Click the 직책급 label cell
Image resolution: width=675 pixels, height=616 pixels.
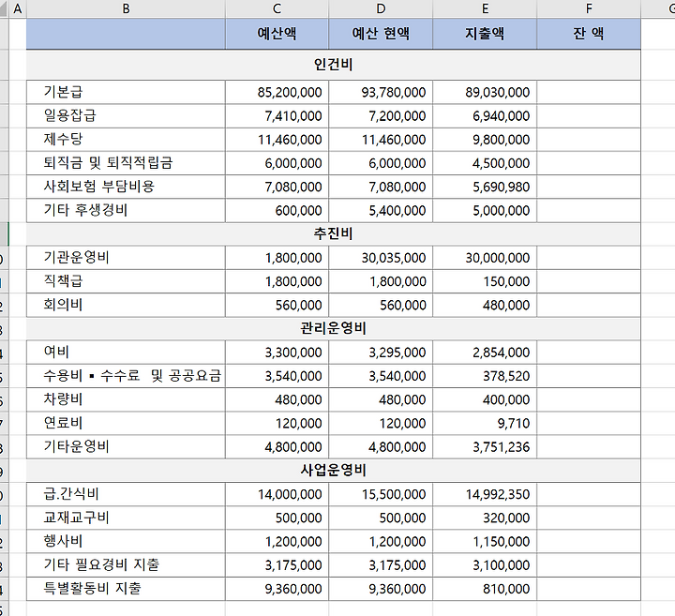[x=126, y=281]
